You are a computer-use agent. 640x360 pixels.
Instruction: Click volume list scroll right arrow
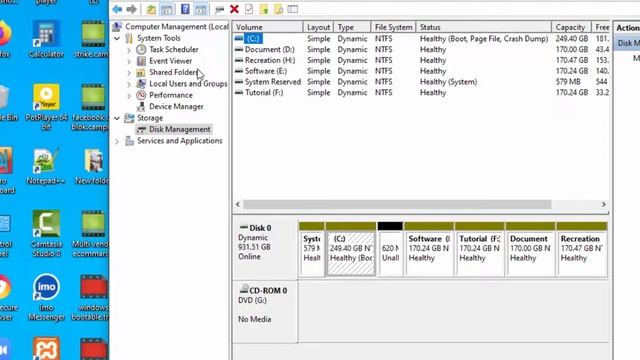604,204
